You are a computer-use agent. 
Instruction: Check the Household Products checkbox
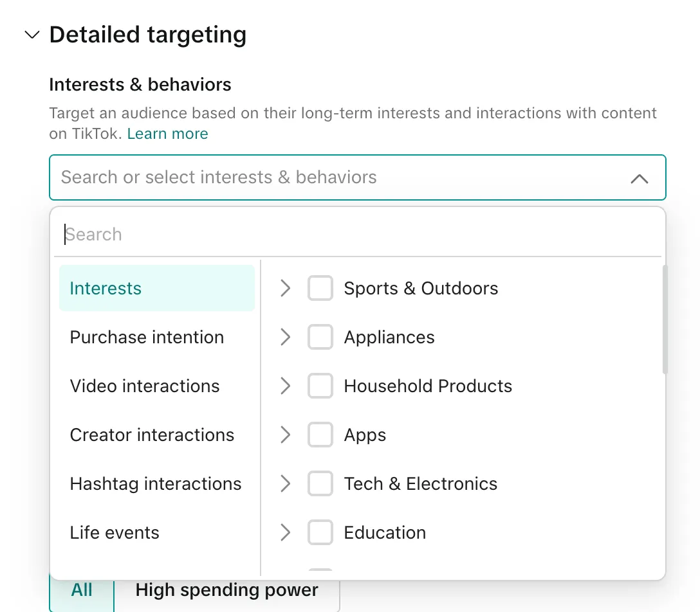tap(320, 386)
